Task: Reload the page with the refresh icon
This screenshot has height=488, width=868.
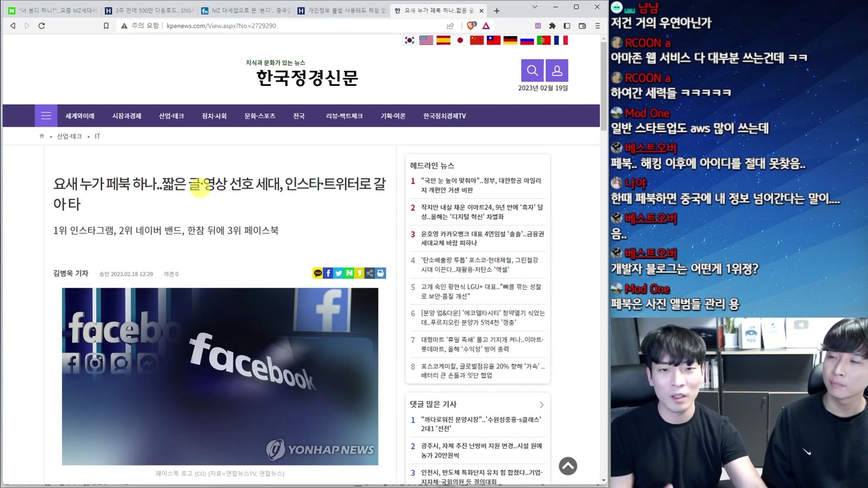Action: pos(41,26)
